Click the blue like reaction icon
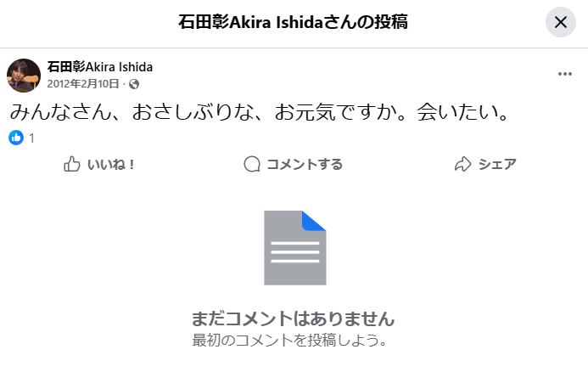The image size is (588, 372). (x=16, y=138)
